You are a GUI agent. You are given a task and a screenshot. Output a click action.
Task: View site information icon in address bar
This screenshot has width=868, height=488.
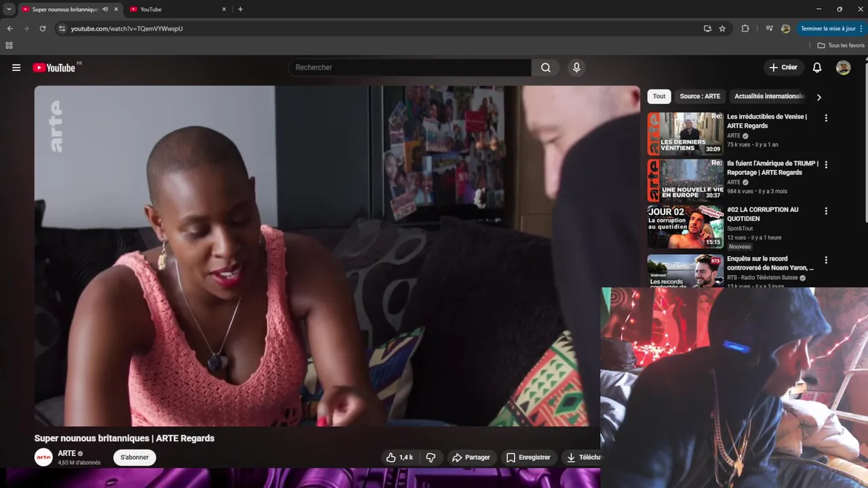click(62, 28)
